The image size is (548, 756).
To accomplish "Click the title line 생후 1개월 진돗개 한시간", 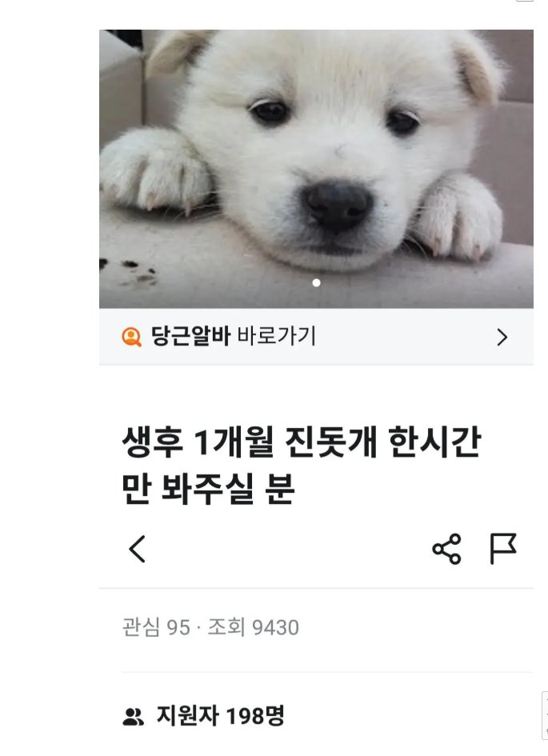I will pos(302,442).
